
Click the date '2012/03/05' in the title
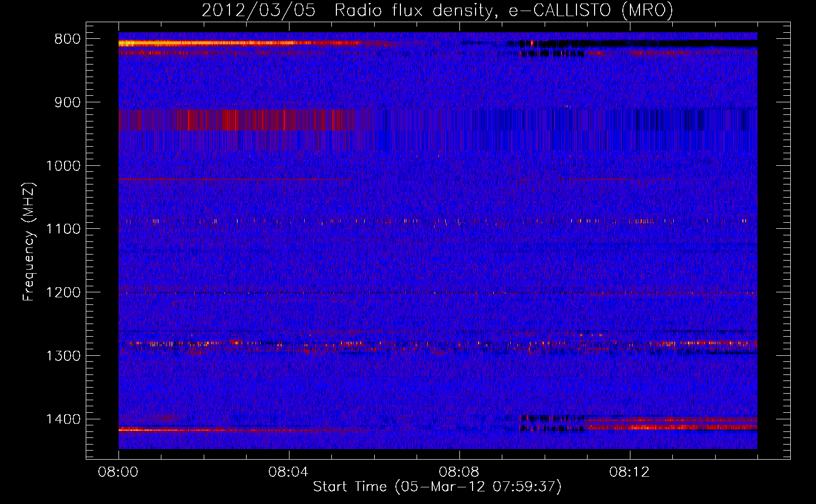259,10
